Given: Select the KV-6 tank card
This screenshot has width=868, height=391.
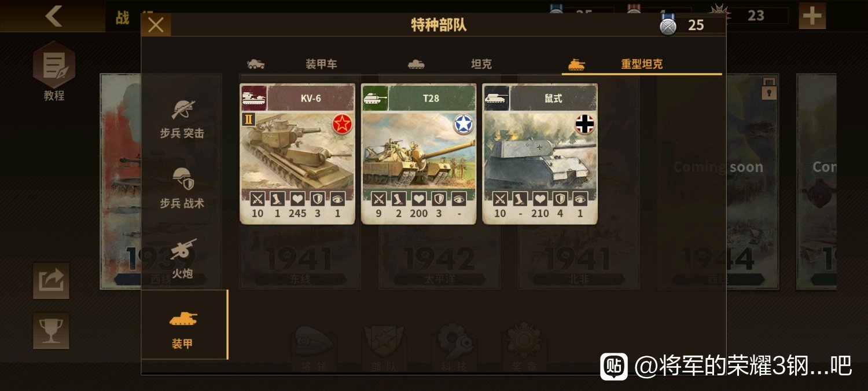Looking at the screenshot, I should [x=297, y=154].
